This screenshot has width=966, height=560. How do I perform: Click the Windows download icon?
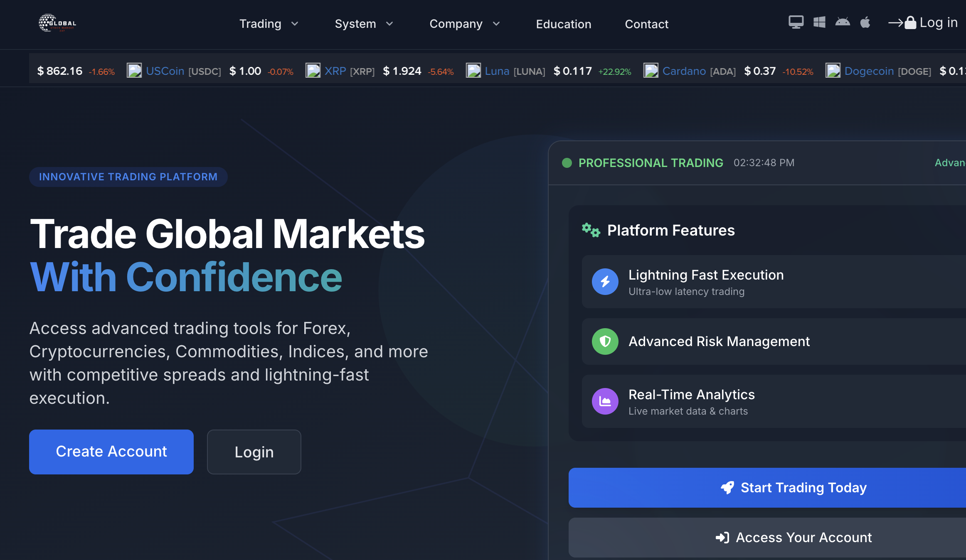click(x=819, y=22)
